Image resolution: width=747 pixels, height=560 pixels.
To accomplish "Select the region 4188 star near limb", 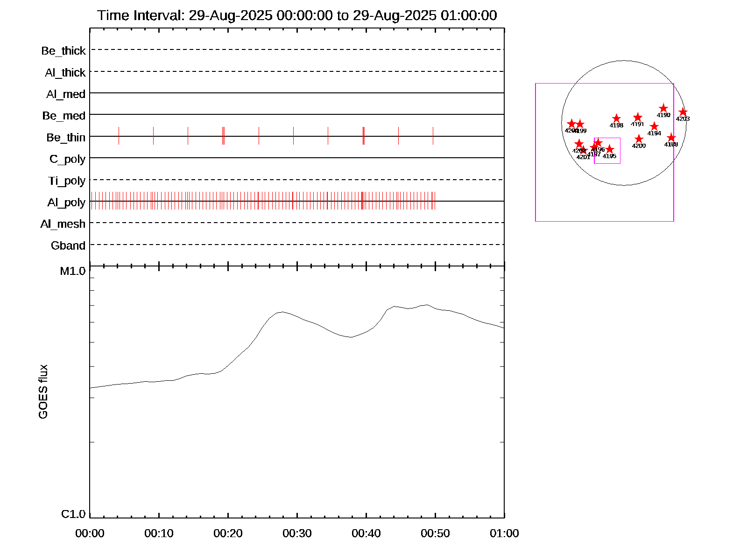I will pyautogui.click(x=671, y=138).
